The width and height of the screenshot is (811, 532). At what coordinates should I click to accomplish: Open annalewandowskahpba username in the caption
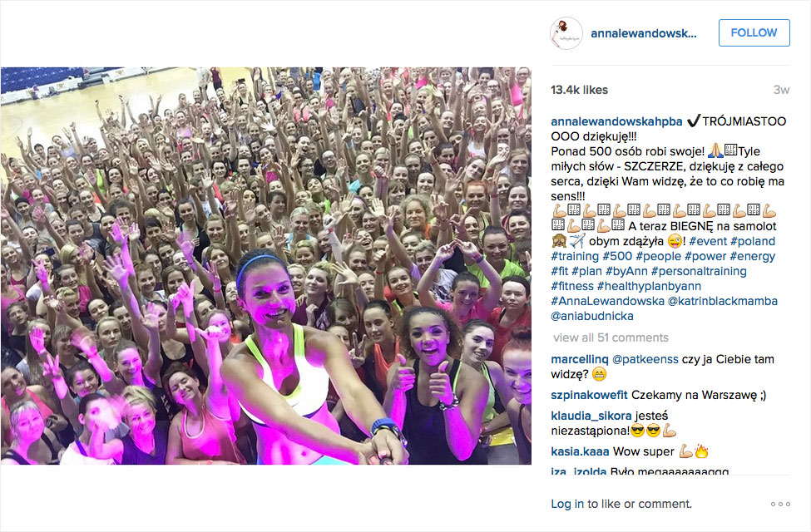click(616, 121)
